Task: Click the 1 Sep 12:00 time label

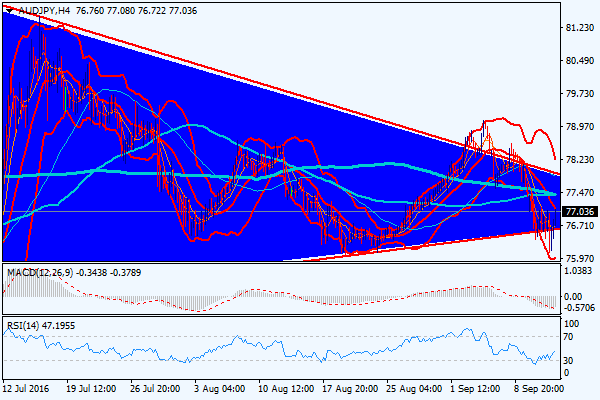Action: pyautogui.click(x=475, y=389)
